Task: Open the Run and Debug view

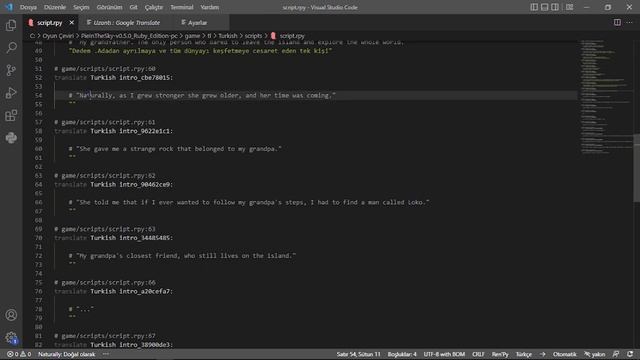Action: 11,93
